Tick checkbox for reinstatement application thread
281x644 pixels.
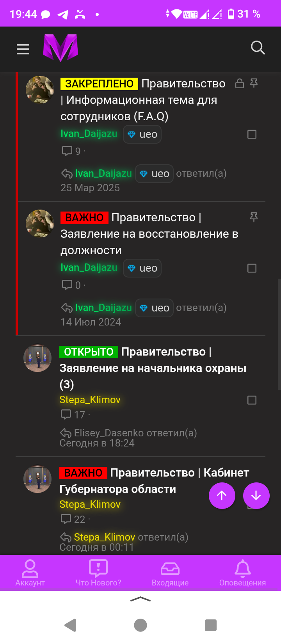[x=252, y=268]
